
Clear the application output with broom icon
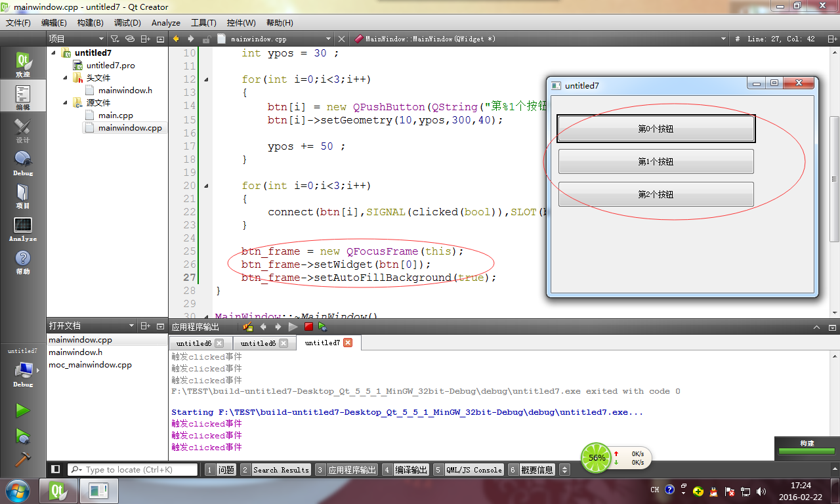click(x=248, y=326)
